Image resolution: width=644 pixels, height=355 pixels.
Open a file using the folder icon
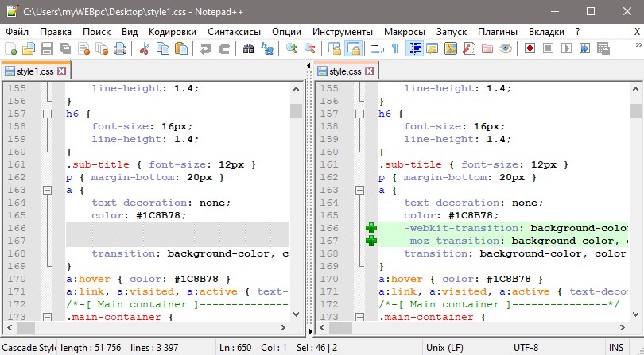29,48
